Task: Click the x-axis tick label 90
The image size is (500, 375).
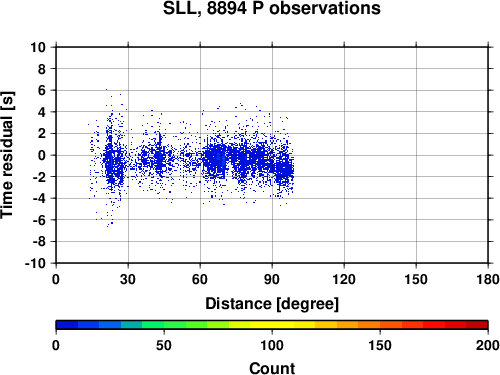Action: (x=272, y=279)
